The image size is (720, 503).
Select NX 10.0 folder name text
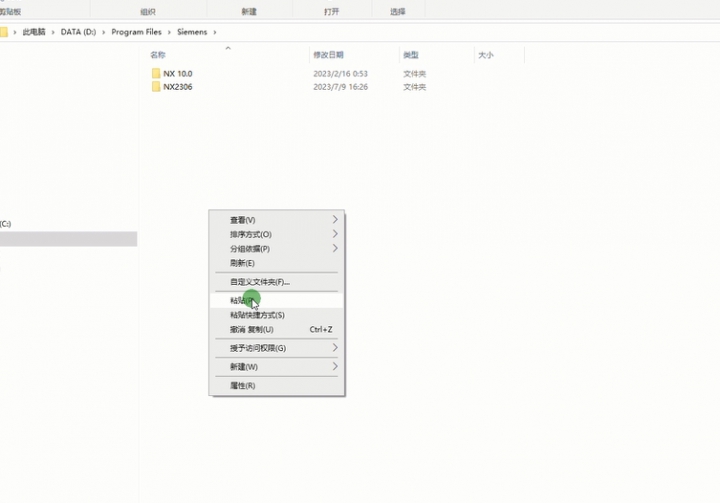(x=178, y=73)
